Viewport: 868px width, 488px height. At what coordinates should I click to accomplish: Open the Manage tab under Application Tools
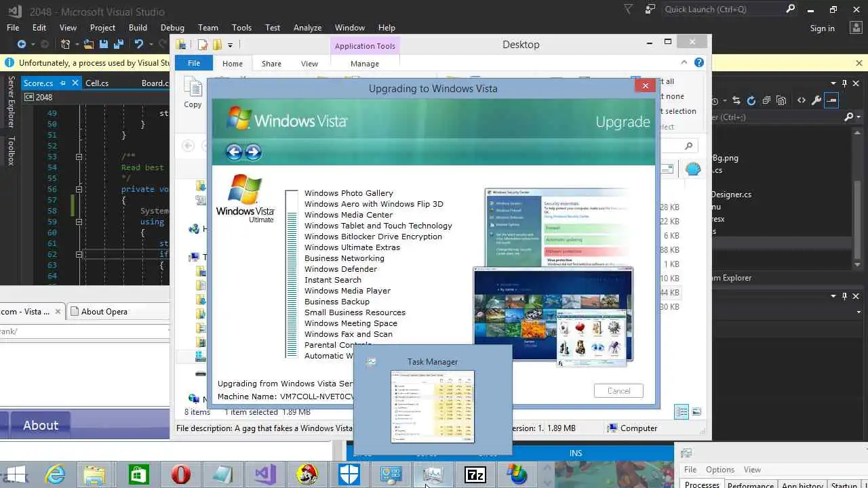click(364, 64)
